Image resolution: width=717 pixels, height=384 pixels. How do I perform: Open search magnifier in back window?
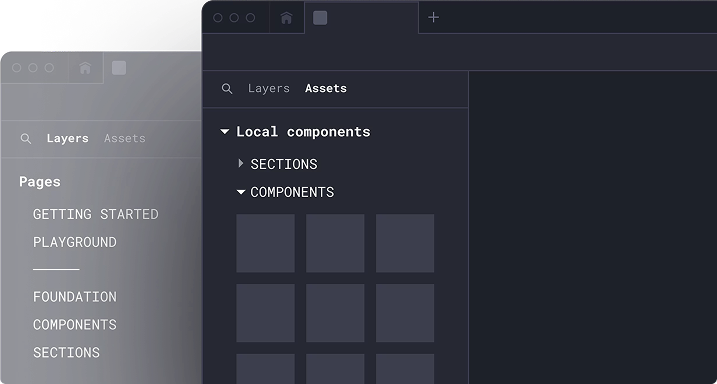pyautogui.click(x=26, y=139)
